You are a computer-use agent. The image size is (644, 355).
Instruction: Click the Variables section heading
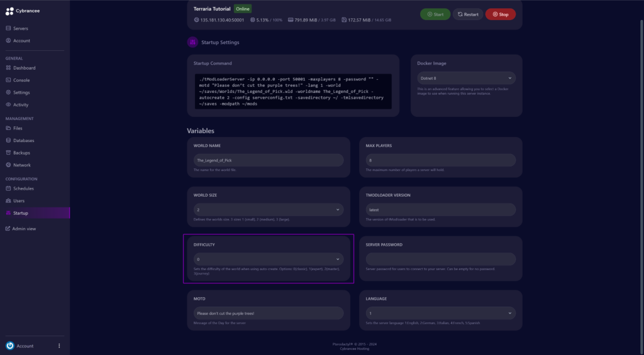pyautogui.click(x=201, y=131)
